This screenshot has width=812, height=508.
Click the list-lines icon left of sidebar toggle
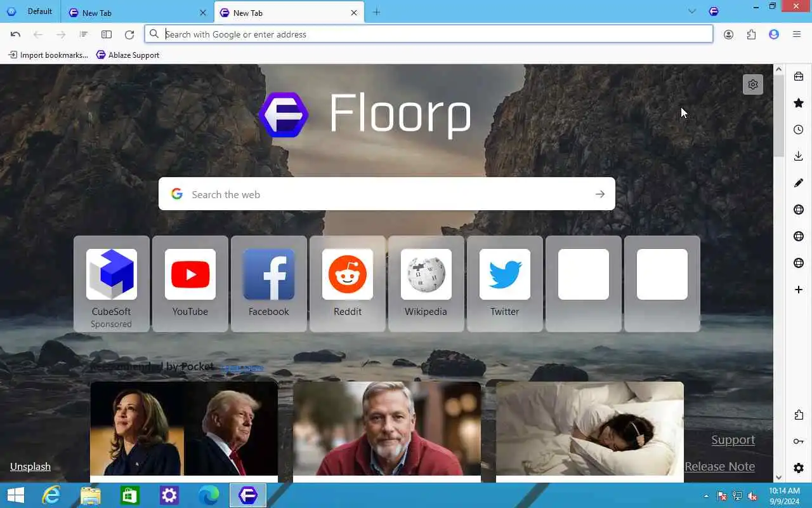pyautogui.click(x=83, y=34)
